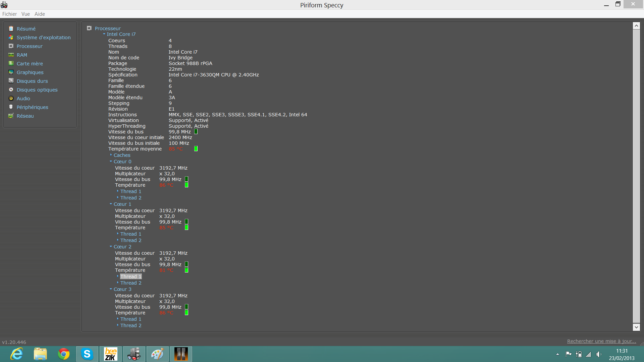Show hidden tray icons arrow
644x362 pixels.
pyautogui.click(x=557, y=354)
